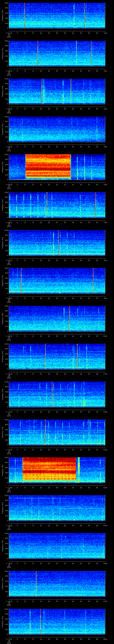114x644 pixels.
Task: Click the red broadband noise block in the 11:05:00 panel
Action: pos(48,166)
